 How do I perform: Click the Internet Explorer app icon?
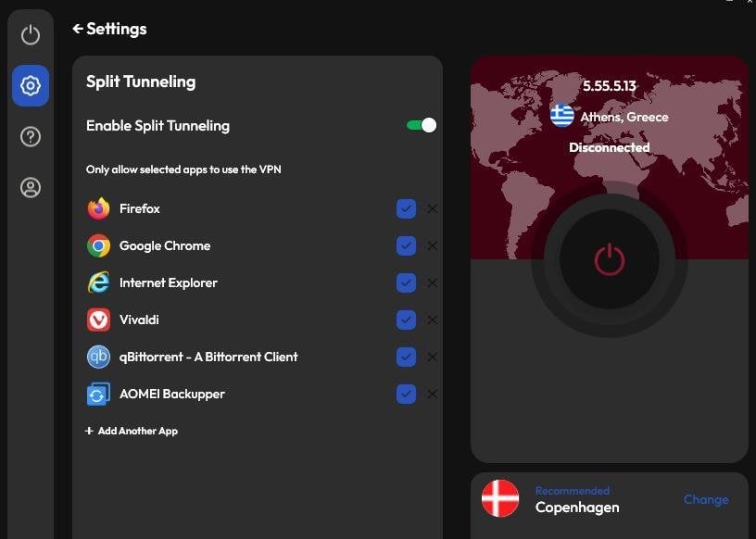point(98,283)
